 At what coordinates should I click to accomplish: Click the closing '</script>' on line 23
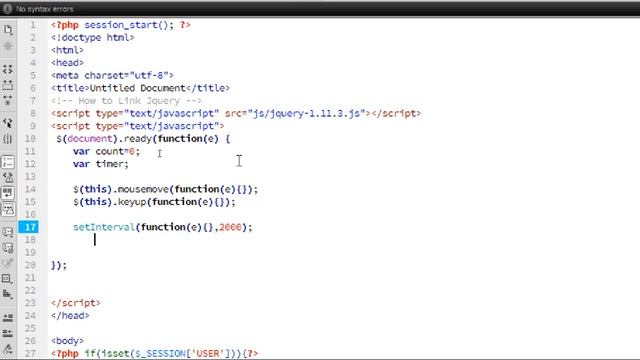(76, 303)
